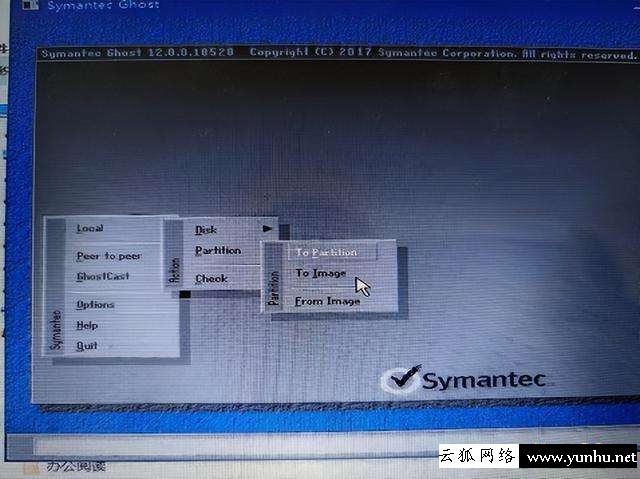Click the Symantec Ghost window title icon

click(31, 5)
